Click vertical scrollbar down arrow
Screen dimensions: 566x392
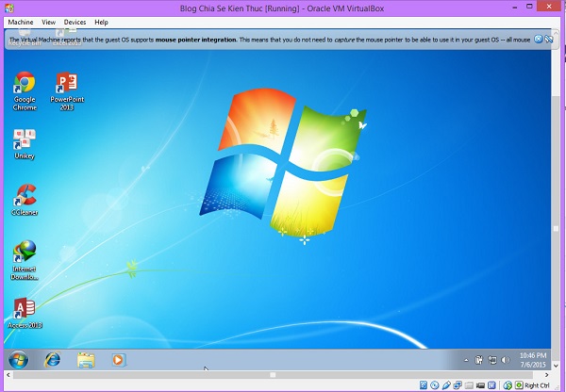[556, 366]
